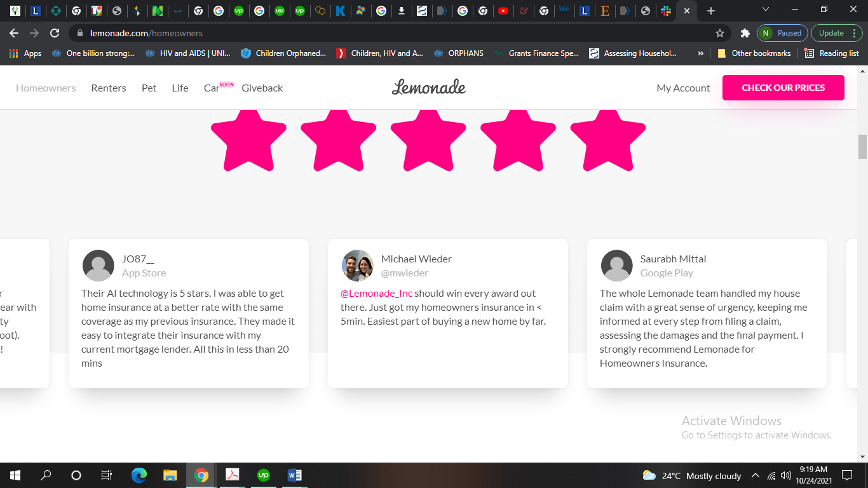
Task: Open the Reading list
Action: click(x=831, y=53)
